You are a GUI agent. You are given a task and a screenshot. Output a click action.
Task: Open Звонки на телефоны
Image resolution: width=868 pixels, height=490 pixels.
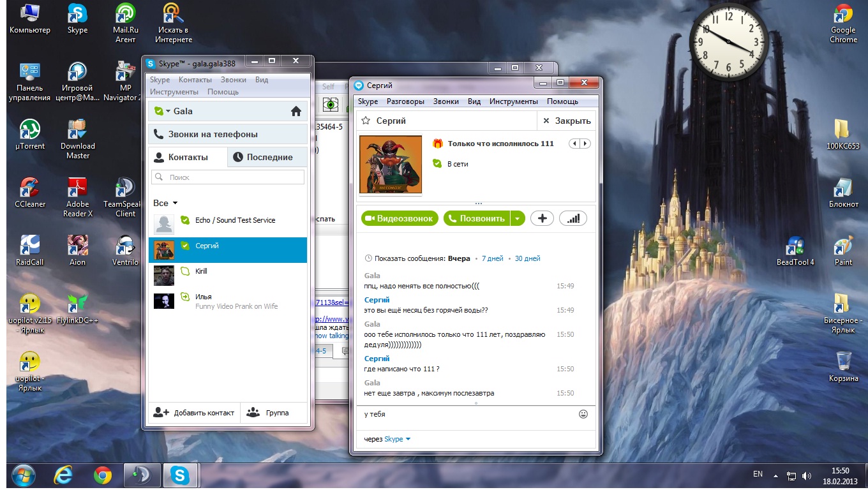(x=228, y=134)
